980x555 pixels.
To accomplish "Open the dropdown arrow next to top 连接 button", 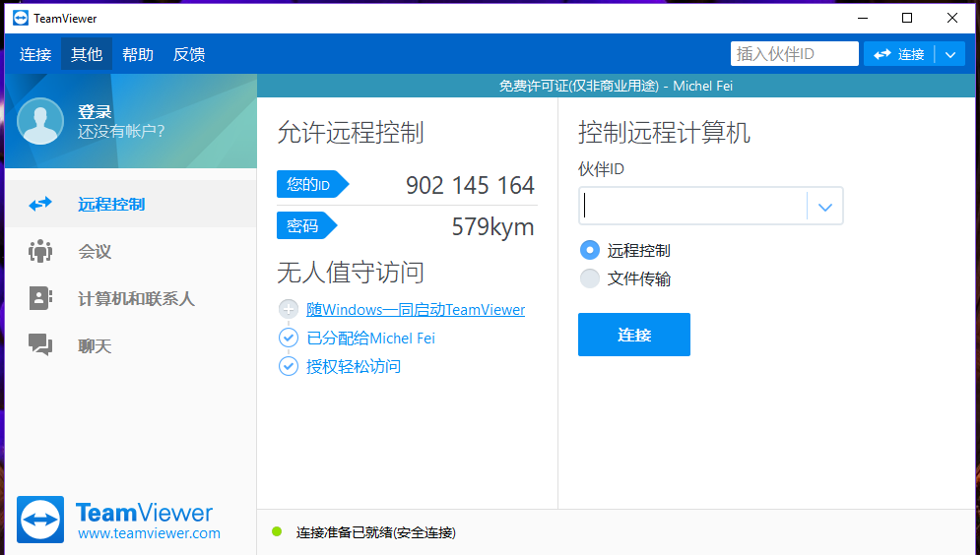I will [x=950, y=54].
